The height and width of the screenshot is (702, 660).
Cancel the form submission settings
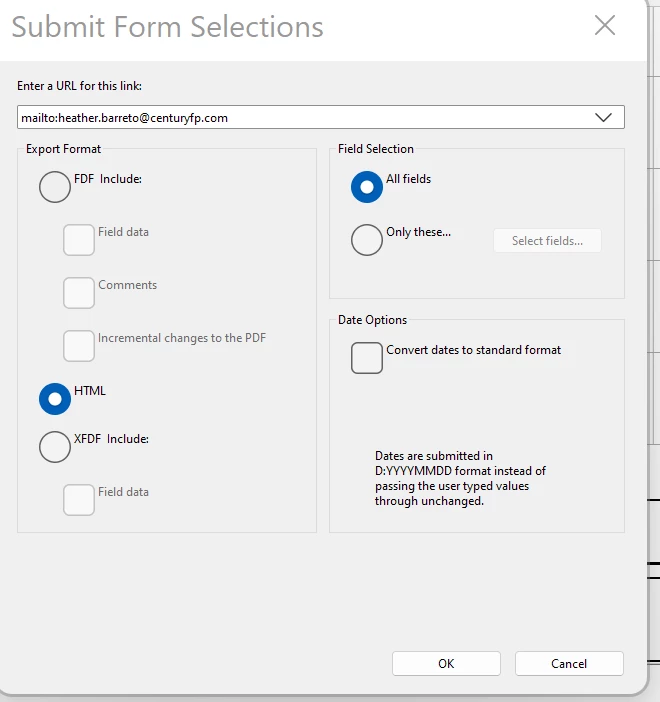click(x=569, y=663)
